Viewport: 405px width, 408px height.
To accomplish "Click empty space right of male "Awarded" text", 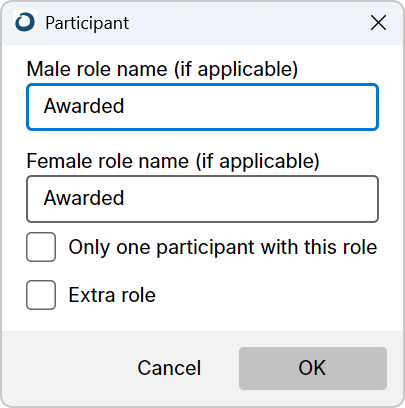I will (250, 107).
